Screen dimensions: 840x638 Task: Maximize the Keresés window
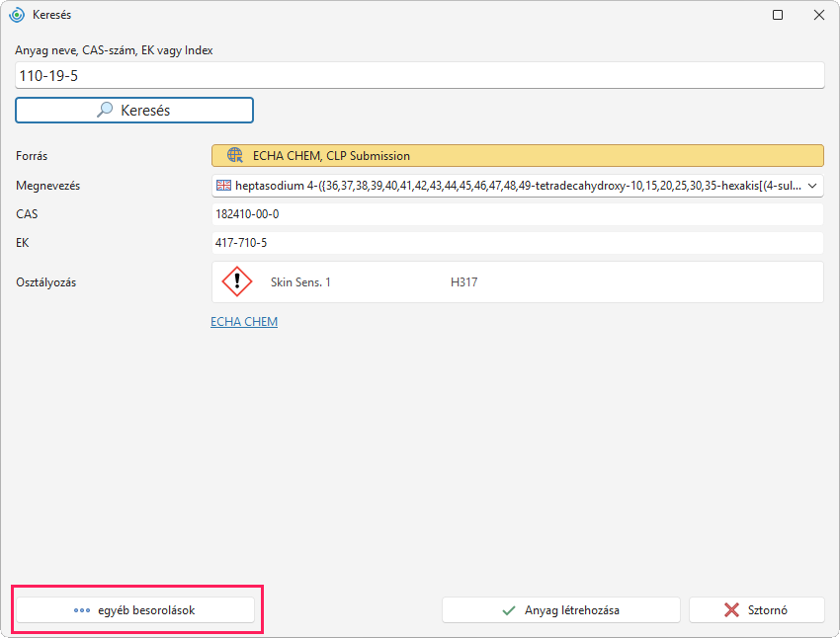[x=778, y=15]
